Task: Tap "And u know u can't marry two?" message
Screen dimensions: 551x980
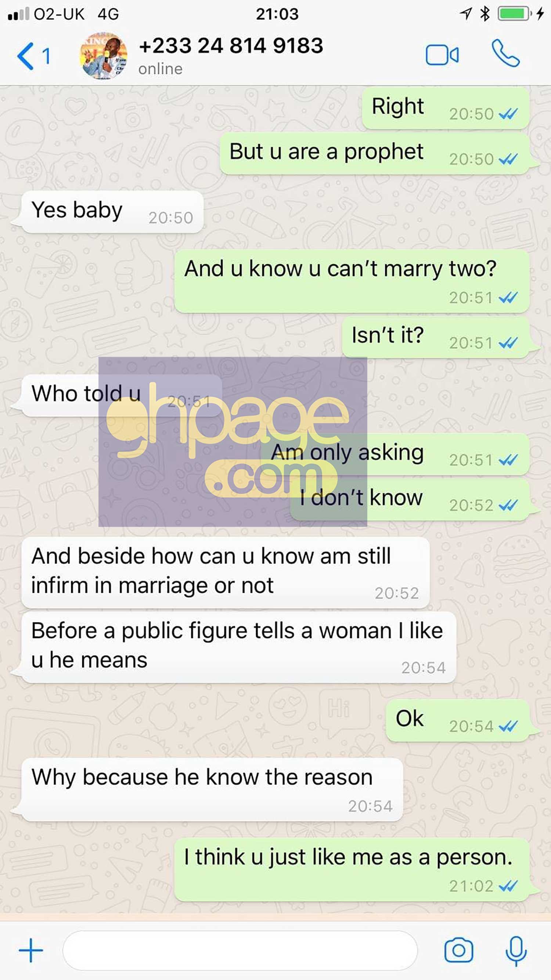Action: [352, 281]
